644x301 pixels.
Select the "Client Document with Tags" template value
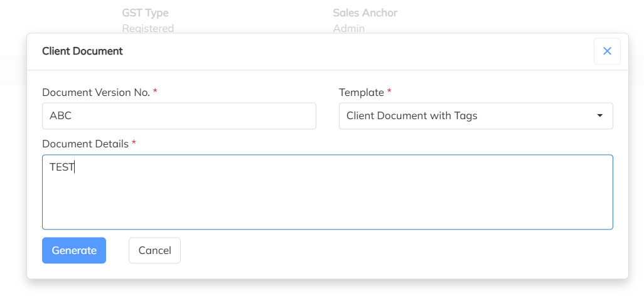tap(412, 116)
